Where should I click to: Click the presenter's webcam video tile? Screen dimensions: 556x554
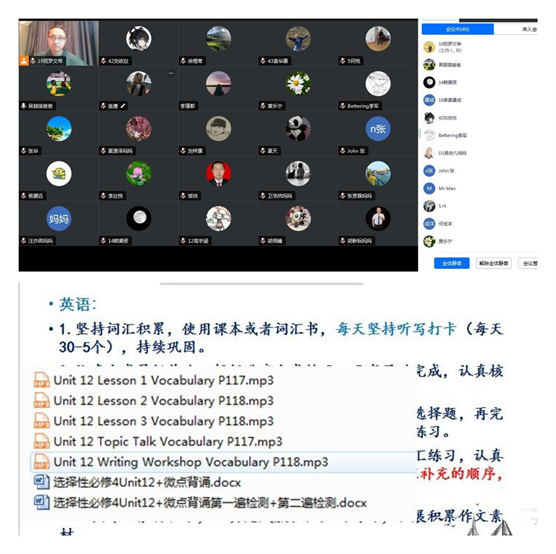[59, 43]
